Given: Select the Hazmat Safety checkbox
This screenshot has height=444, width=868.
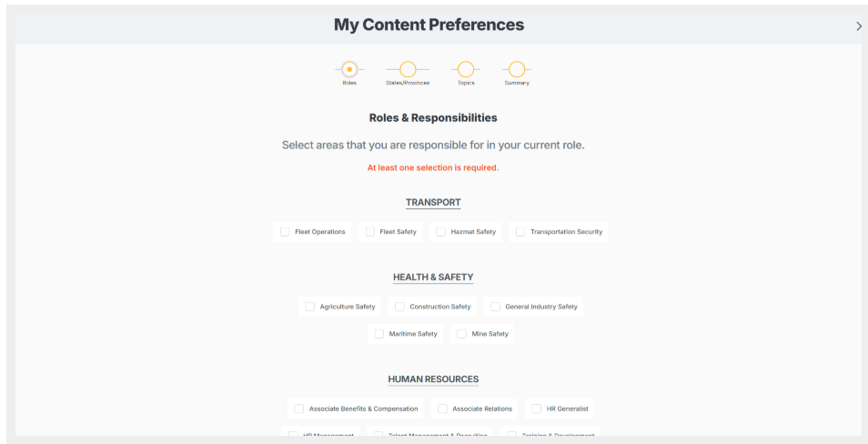Looking at the screenshot, I should (x=441, y=232).
